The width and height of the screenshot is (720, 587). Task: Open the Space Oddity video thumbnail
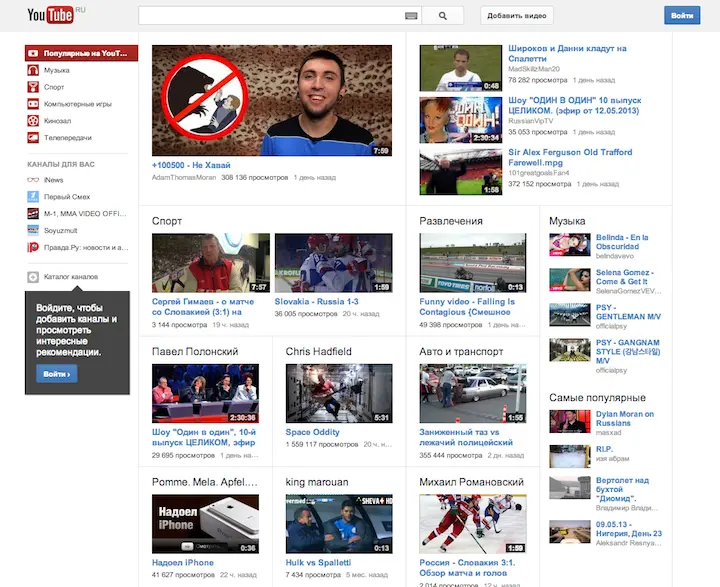coord(339,393)
